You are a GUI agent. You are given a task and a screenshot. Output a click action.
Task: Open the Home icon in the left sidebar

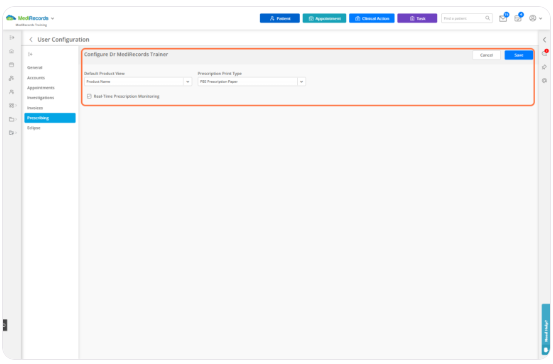[12, 51]
